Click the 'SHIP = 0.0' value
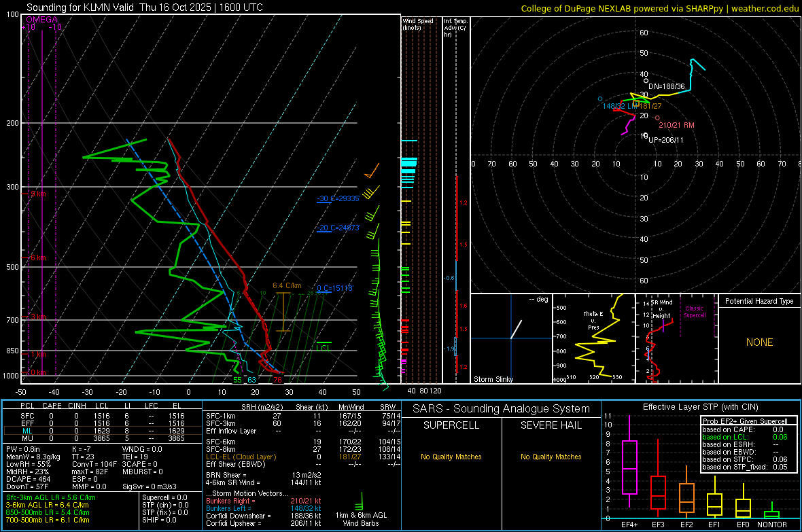Screen dimensions: 802x532 [159, 520]
